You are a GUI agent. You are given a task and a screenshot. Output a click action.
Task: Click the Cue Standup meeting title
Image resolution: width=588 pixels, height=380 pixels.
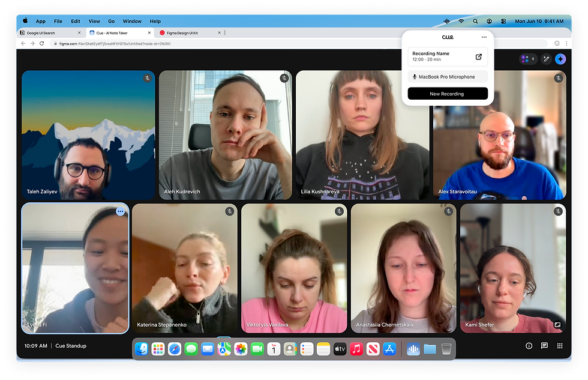click(x=71, y=346)
